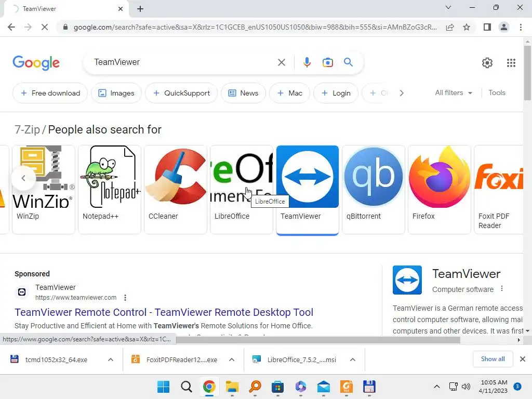
Task: Select the Mac filter chip
Action: pyautogui.click(x=289, y=93)
